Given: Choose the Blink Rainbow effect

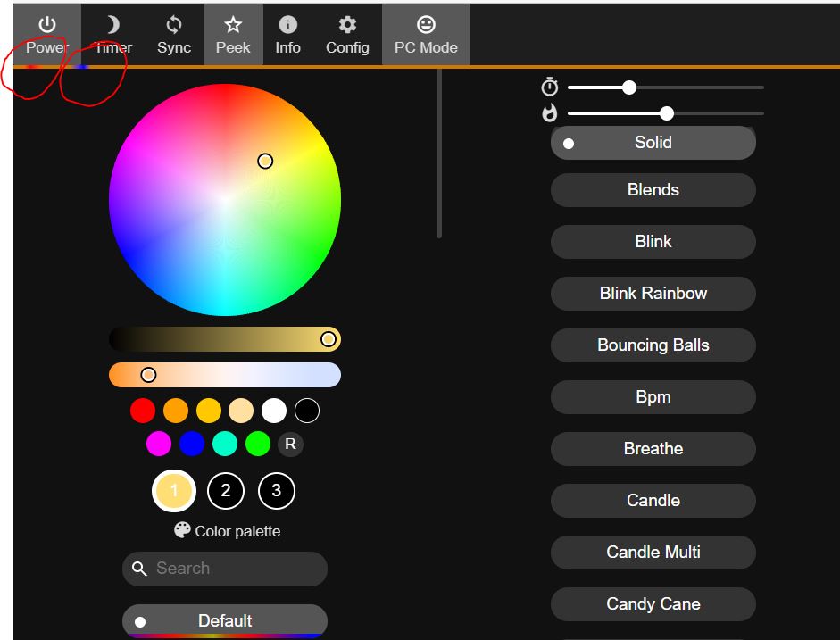Looking at the screenshot, I should pos(653,294).
